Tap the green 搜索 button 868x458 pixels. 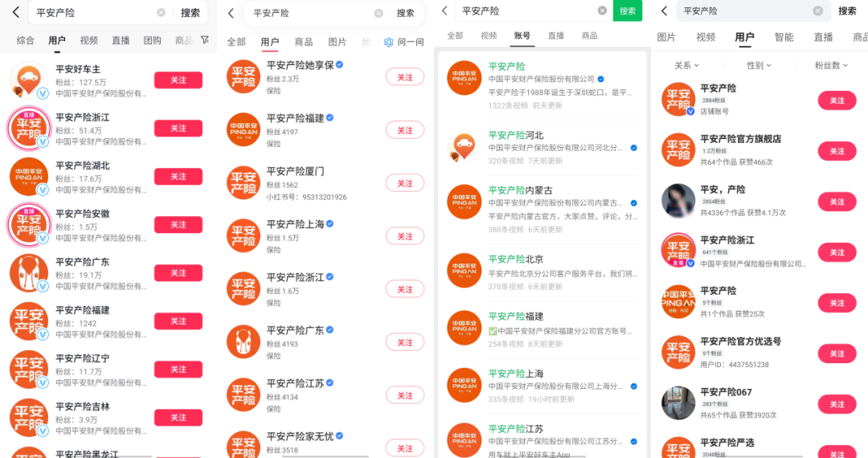pos(628,10)
